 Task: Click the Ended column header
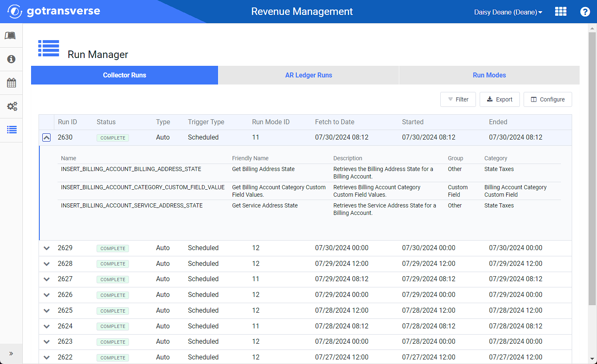click(x=498, y=122)
